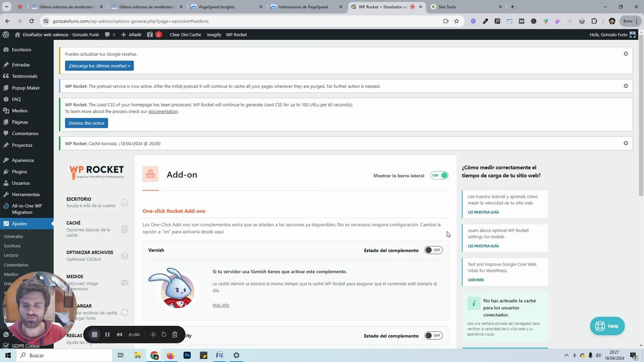The width and height of the screenshot is (644, 362).
Task: Open the Medios tab in WP Rocket
Action: click(97, 283)
